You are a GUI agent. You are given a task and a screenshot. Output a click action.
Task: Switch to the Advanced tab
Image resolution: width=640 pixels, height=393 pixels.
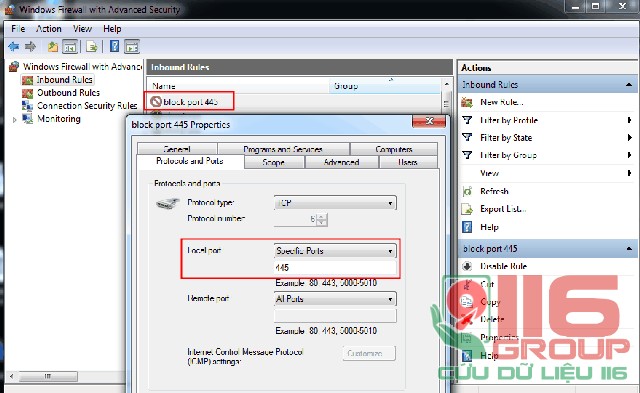(341, 162)
